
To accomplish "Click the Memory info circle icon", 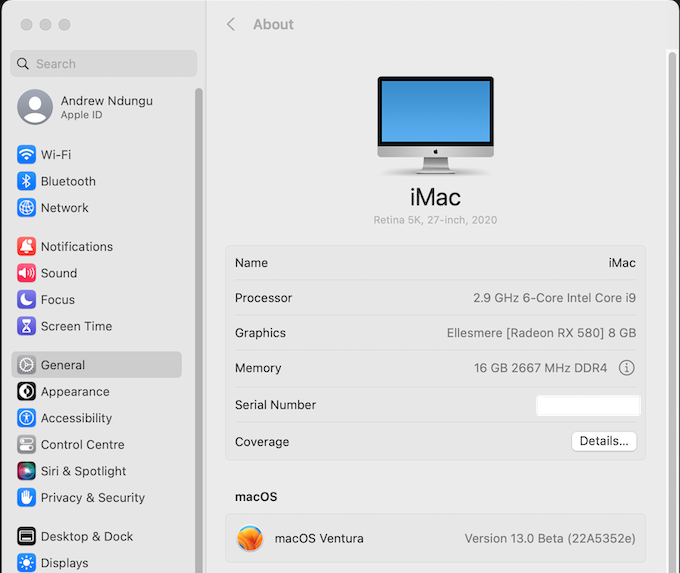I will click(626, 368).
